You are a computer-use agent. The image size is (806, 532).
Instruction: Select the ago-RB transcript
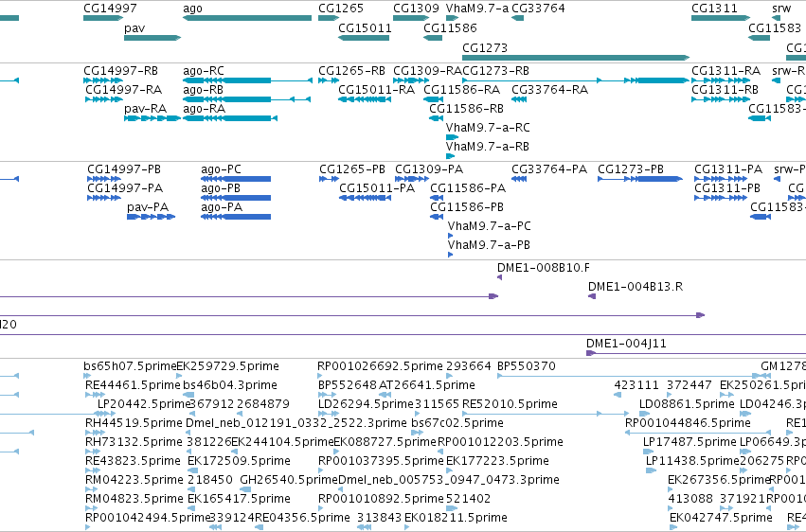pyautogui.click(x=247, y=99)
